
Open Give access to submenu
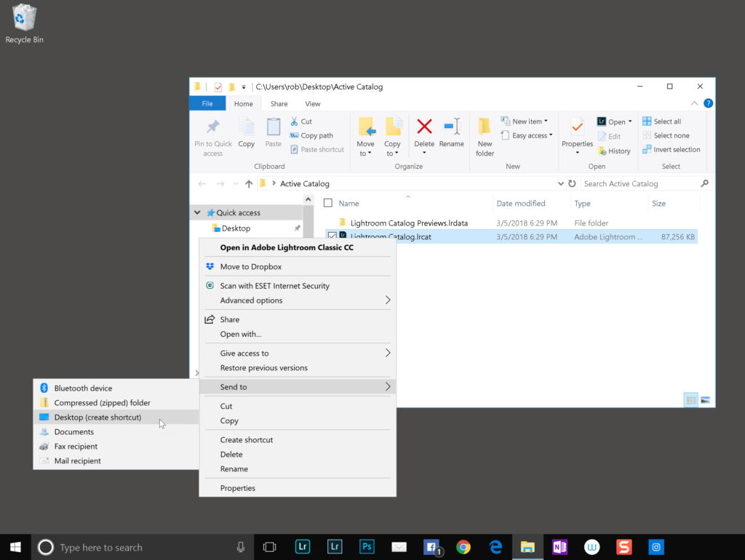point(298,353)
